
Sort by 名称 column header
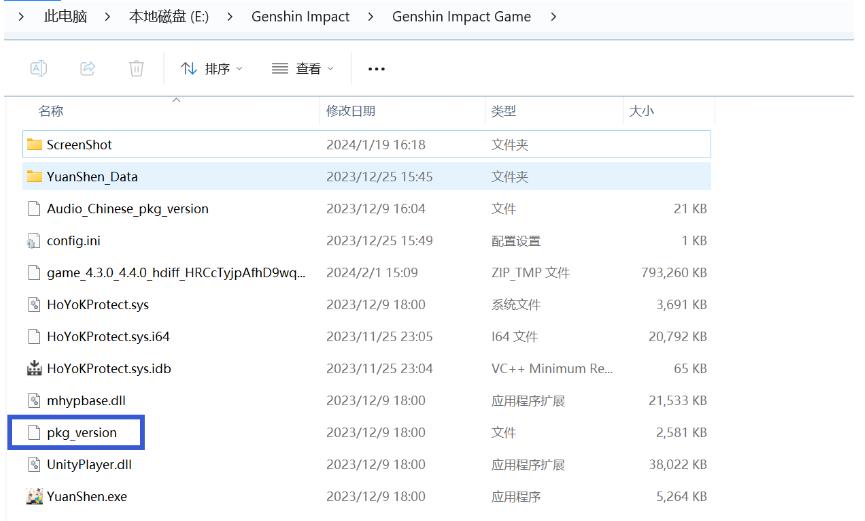tap(51, 111)
